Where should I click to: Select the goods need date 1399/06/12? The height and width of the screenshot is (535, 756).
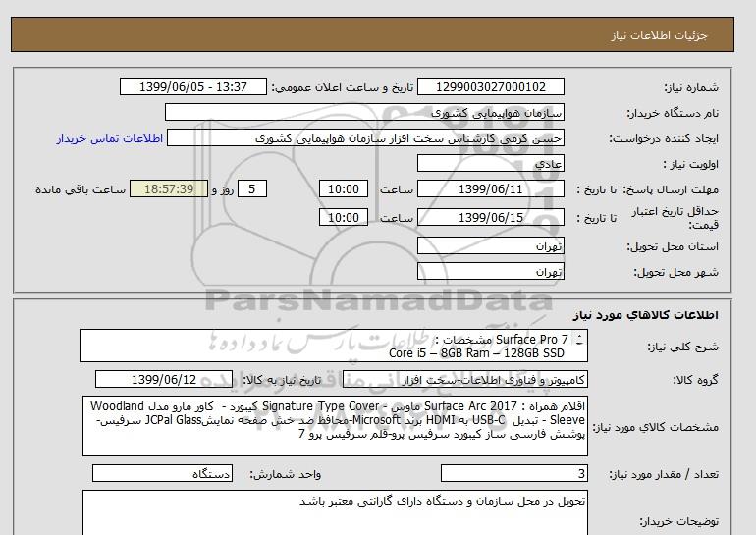point(164,380)
